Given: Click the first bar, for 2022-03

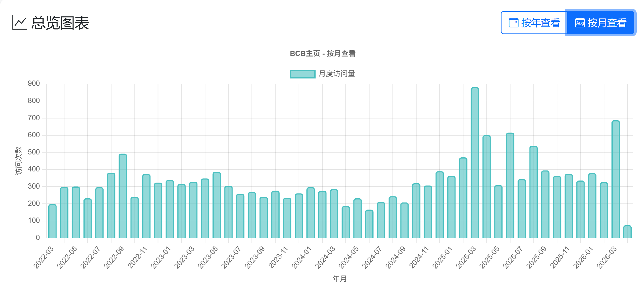Looking at the screenshot, I should (x=52, y=221).
